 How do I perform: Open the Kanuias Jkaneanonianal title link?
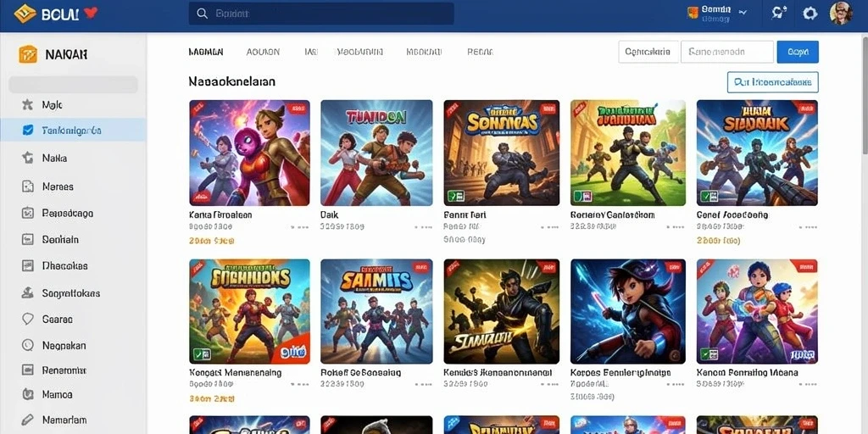498,373
